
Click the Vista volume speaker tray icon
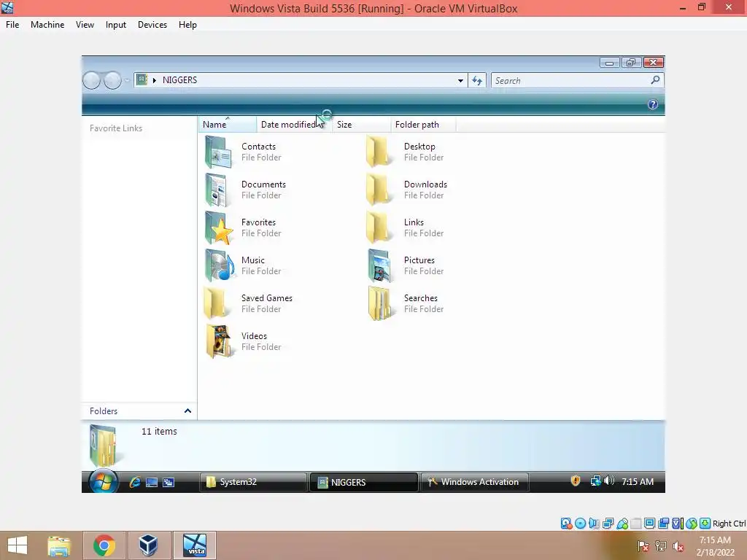pyautogui.click(x=609, y=481)
